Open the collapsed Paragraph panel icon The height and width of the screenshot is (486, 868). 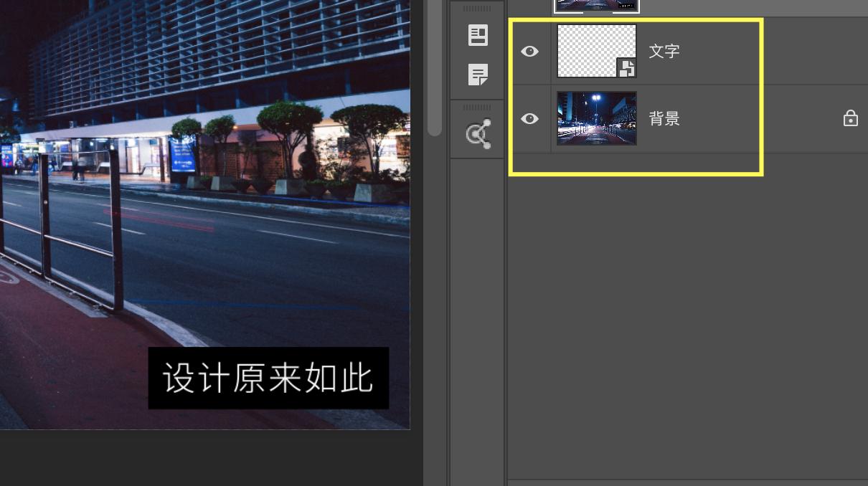click(x=477, y=75)
